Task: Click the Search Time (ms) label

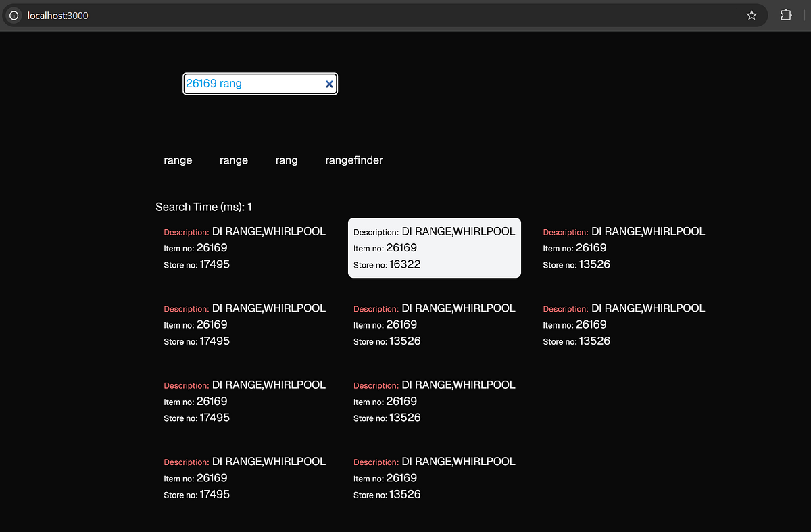Action: [203, 207]
